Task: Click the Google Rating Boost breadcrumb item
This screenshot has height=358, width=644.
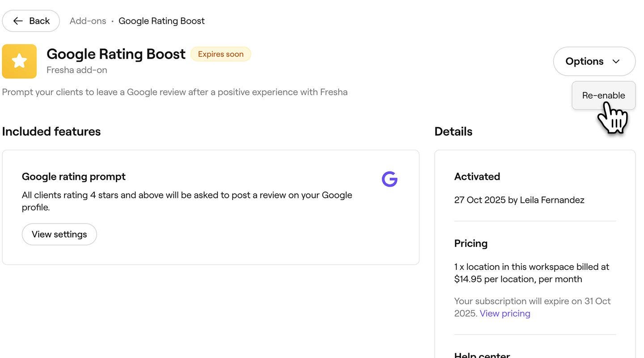Action: 161,21
